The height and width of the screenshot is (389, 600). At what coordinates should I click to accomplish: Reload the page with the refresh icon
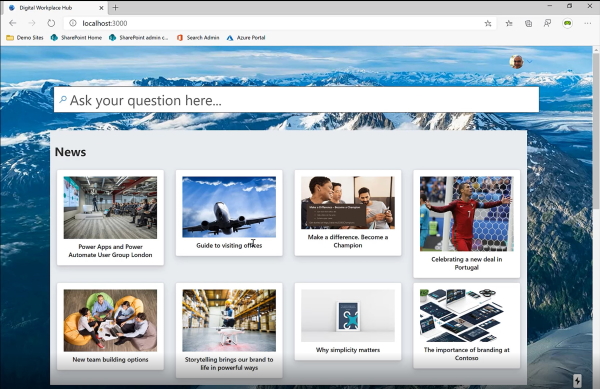(51, 23)
